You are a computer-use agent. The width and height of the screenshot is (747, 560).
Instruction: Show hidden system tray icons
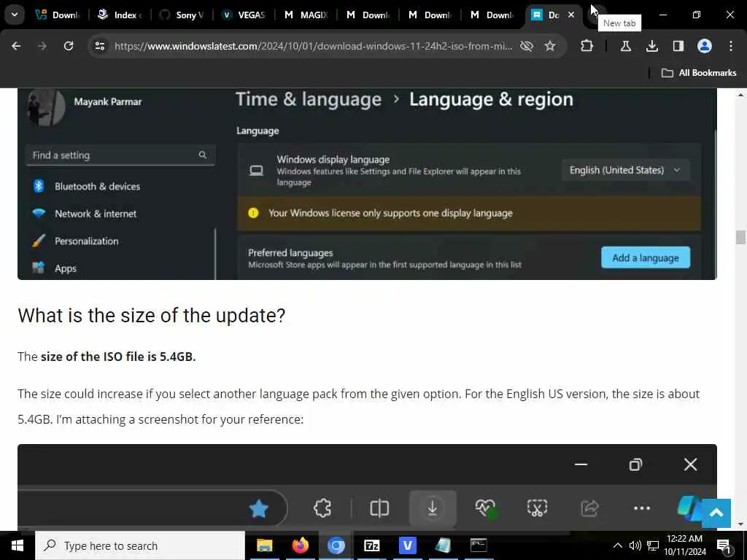click(617, 545)
